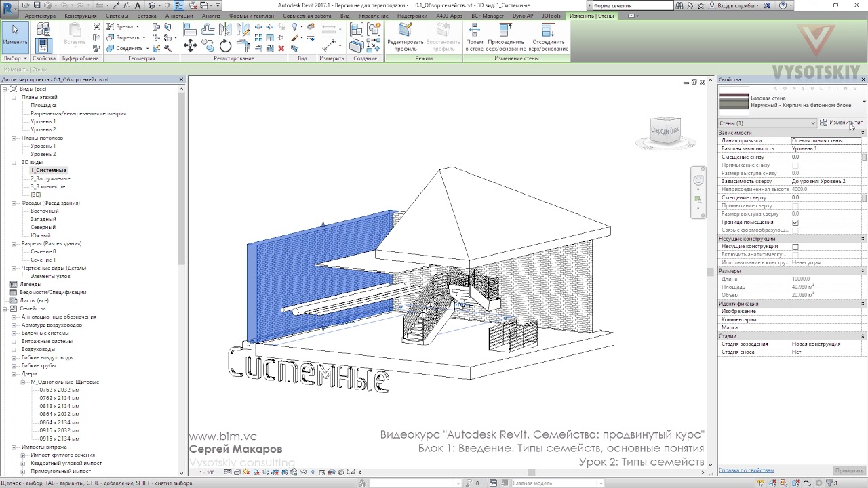Toggle Примыкание снизу checkbox
The height and width of the screenshot is (488, 868).
click(795, 165)
